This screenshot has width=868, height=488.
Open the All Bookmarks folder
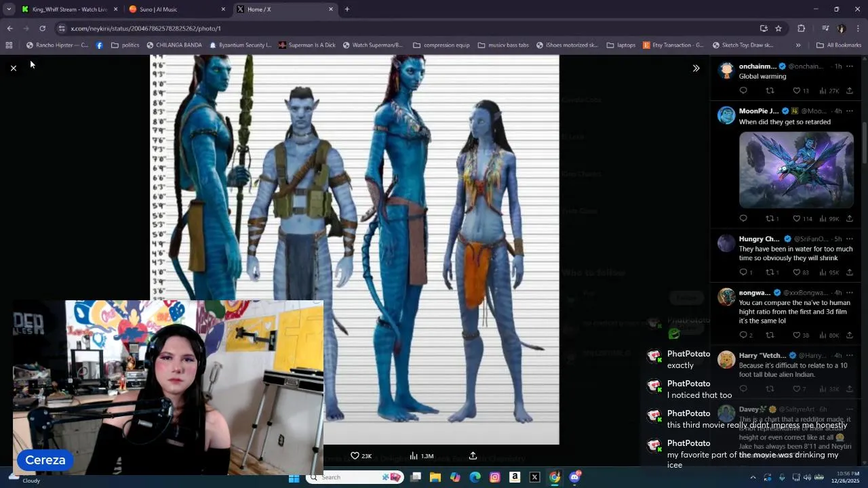coord(839,45)
